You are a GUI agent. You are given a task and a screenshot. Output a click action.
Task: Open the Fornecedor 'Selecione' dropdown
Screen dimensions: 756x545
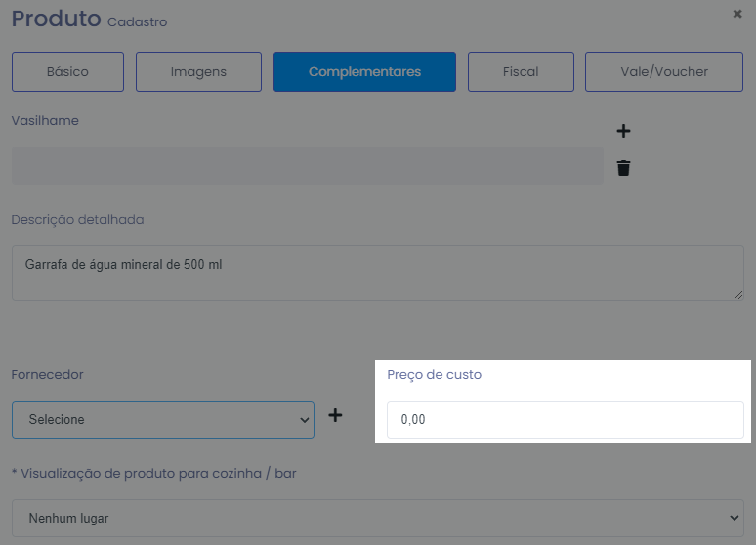[163, 419]
